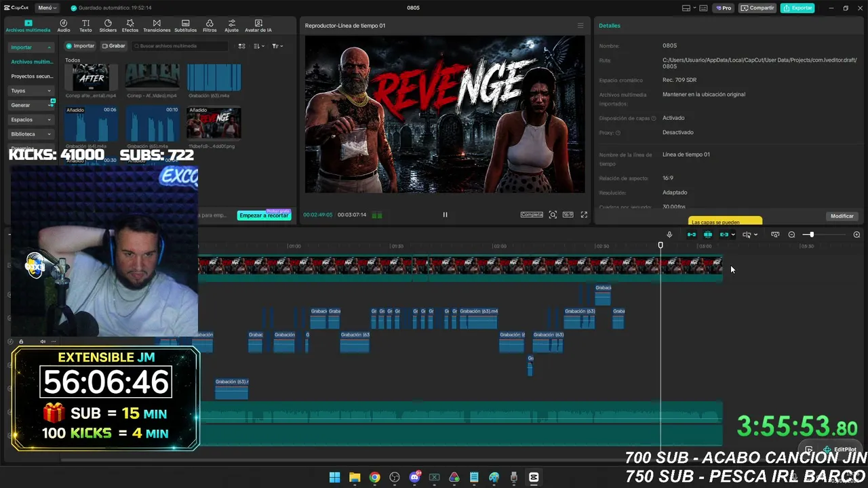Open Google Chrome from the taskbar
Viewport: 868px width, 488px height.
click(x=374, y=477)
